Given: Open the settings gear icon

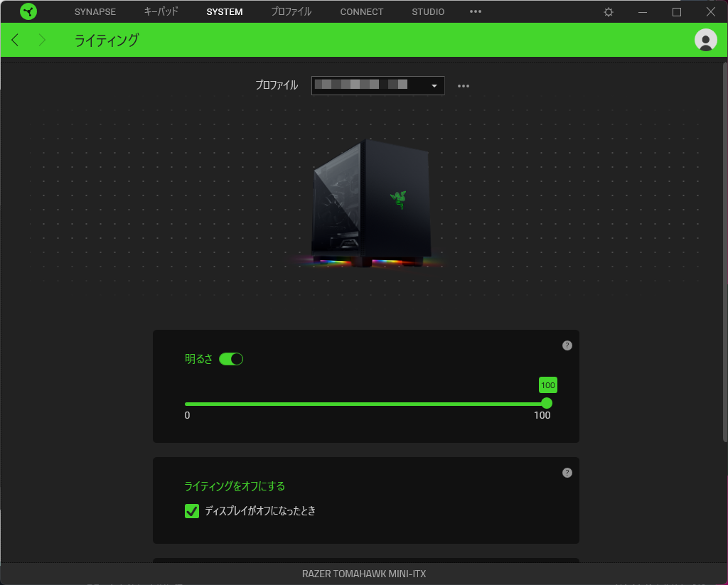Looking at the screenshot, I should point(609,12).
